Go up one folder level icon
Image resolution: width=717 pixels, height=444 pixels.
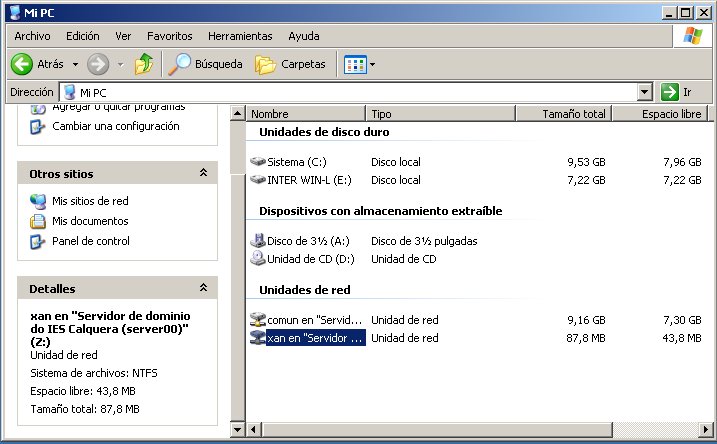pyautogui.click(x=144, y=64)
